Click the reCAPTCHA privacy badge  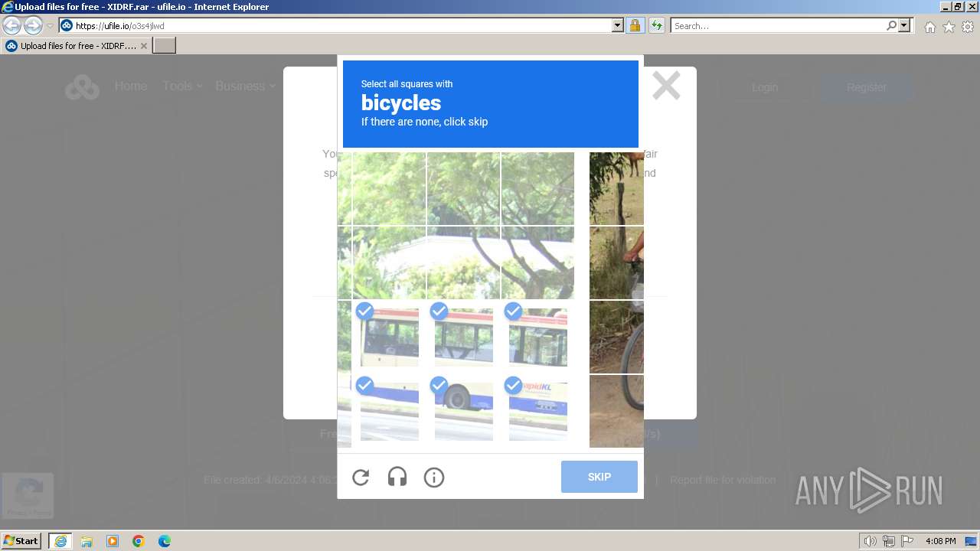coord(28,495)
